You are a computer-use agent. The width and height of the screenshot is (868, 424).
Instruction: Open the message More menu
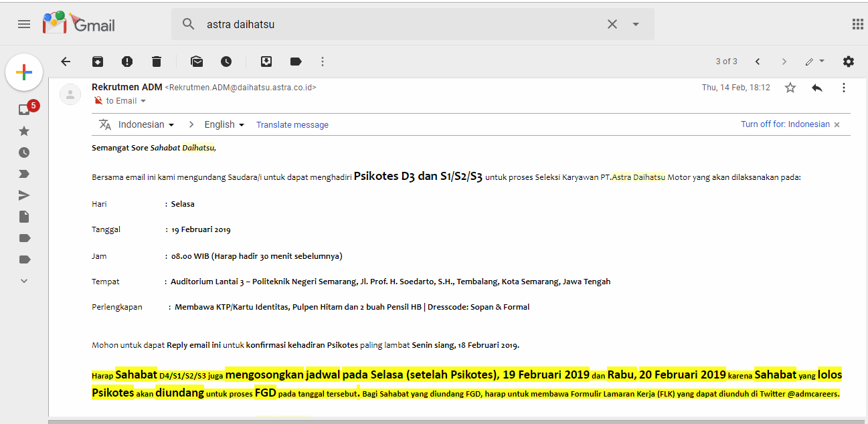tap(844, 88)
